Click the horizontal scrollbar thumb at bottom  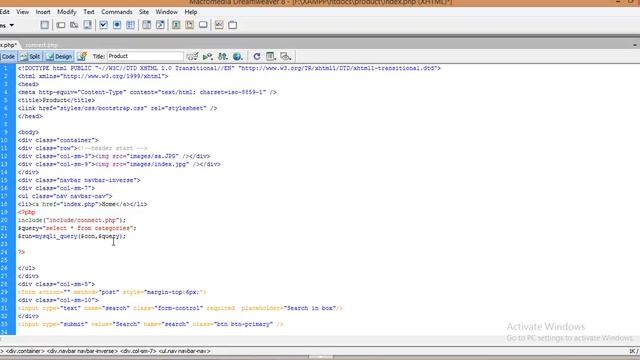[321, 357]
